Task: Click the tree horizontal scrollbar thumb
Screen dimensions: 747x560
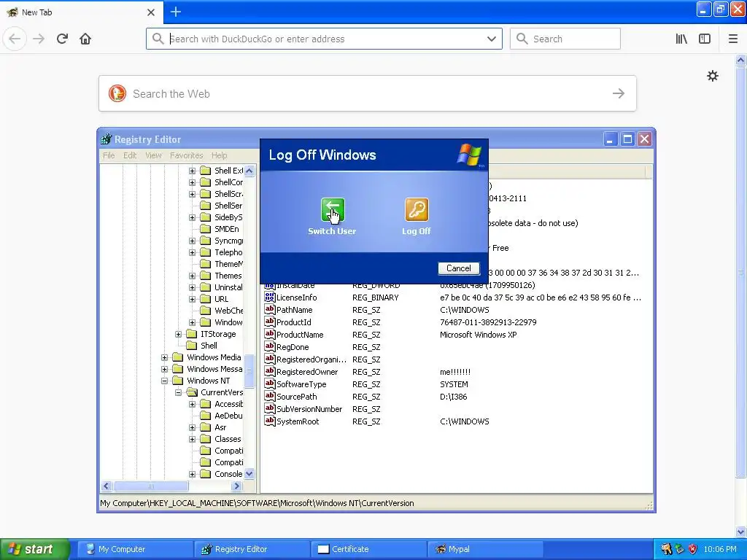Action: pos(151,486)
